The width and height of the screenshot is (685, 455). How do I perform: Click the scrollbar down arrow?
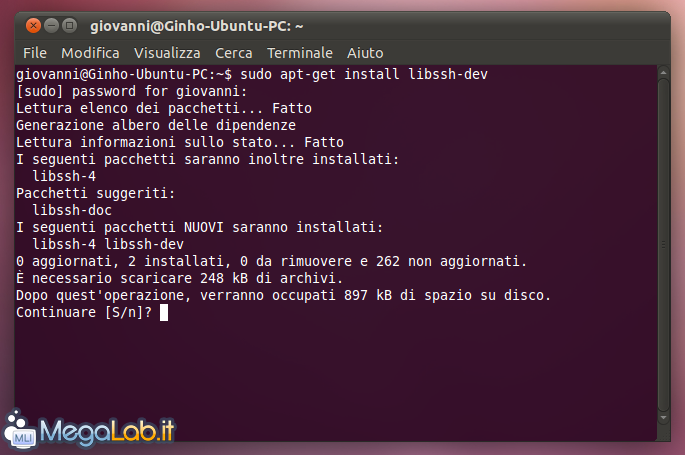pyautogui.click(x=663, y=418)
